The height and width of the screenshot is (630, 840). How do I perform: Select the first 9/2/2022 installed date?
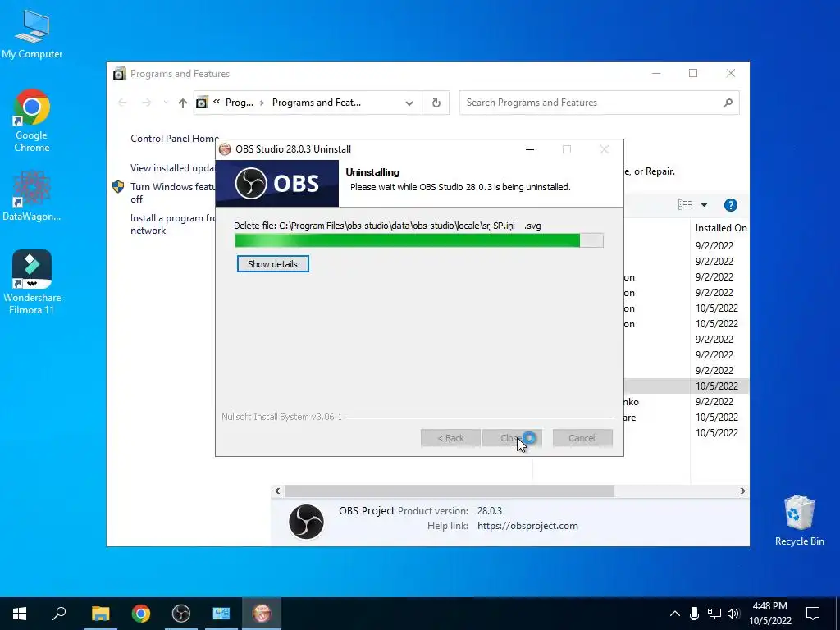coord(714,245)
